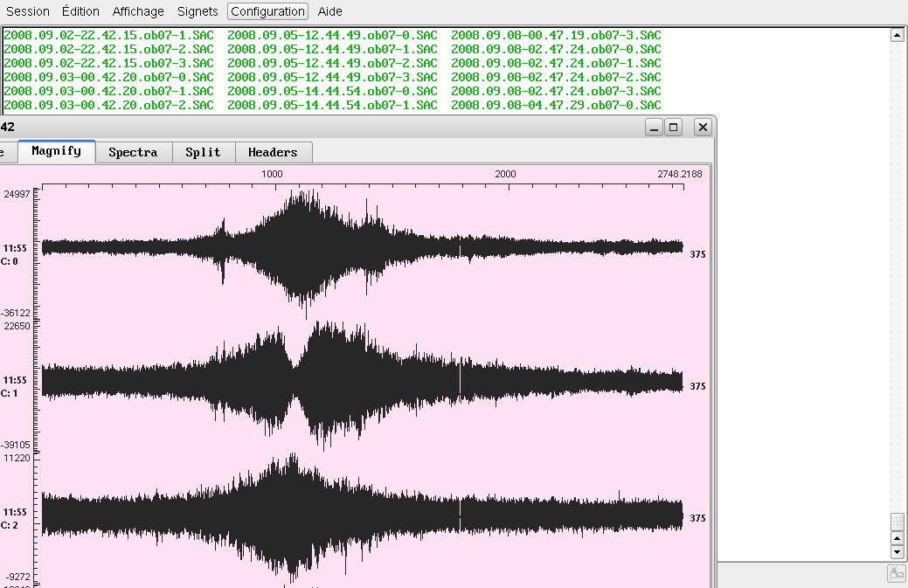Viewport: 908px width, 588px height.
Task: Open the Affichage menu
Action: tap(138, 11)
